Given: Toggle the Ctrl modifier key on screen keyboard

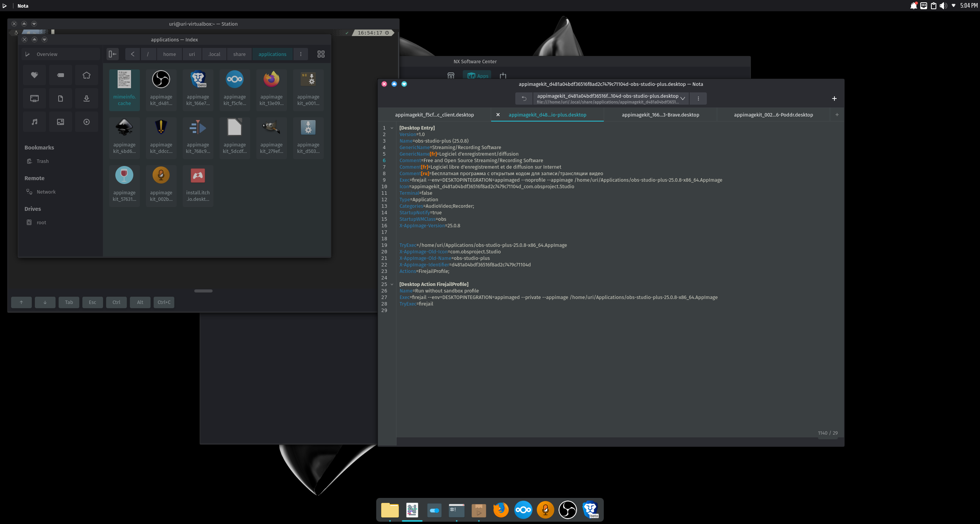Looking at the screenshot, I should coord(116,302).
